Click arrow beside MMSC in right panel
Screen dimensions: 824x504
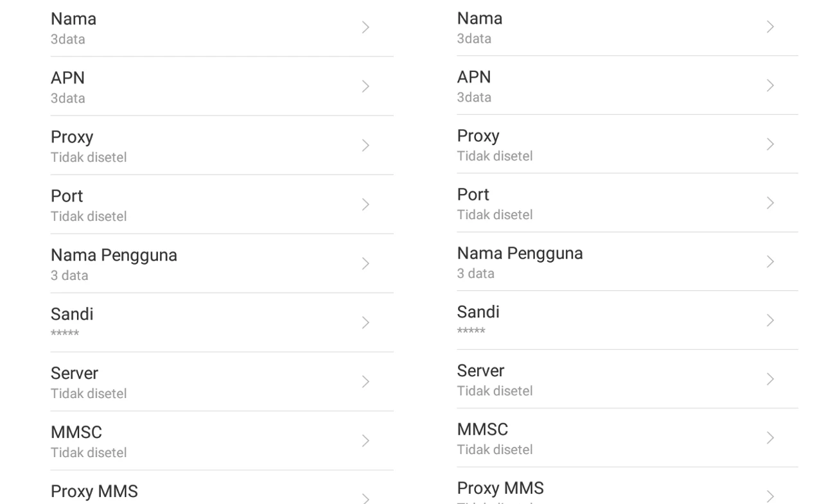click(x=770, y=438)
